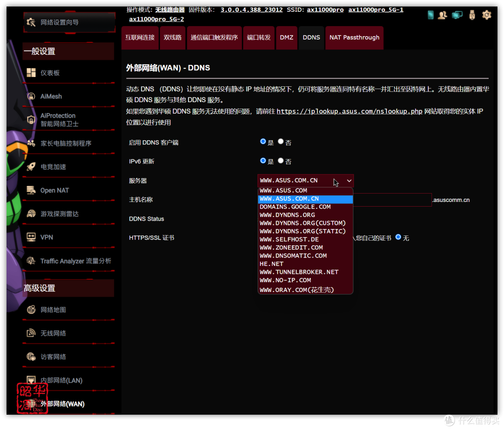Choose WWW.TUNNELBROKER.NET from the list

coord(305,272)
